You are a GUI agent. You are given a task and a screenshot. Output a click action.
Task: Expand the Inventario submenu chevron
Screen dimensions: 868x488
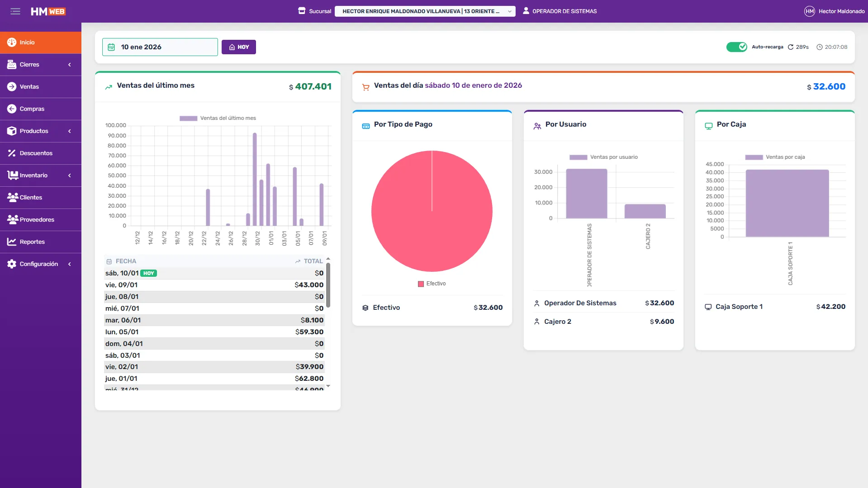(69, 175)
